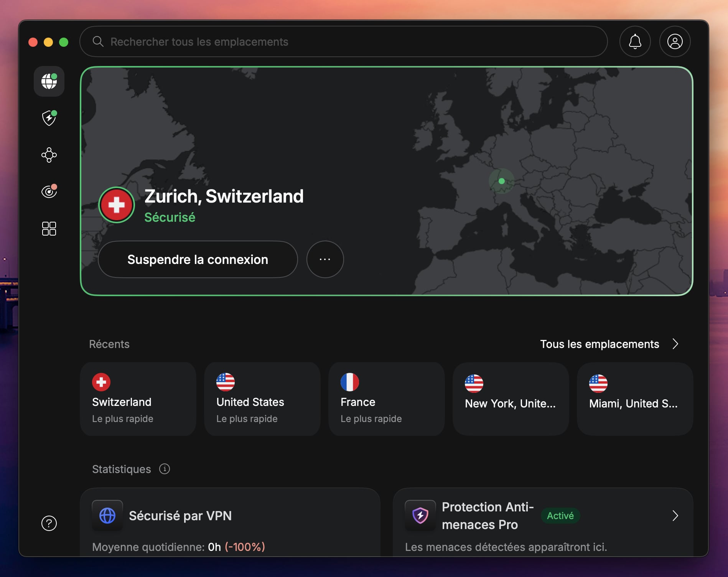Connect to Switzerland from Récents
The image size is (728, 577).
138,399
